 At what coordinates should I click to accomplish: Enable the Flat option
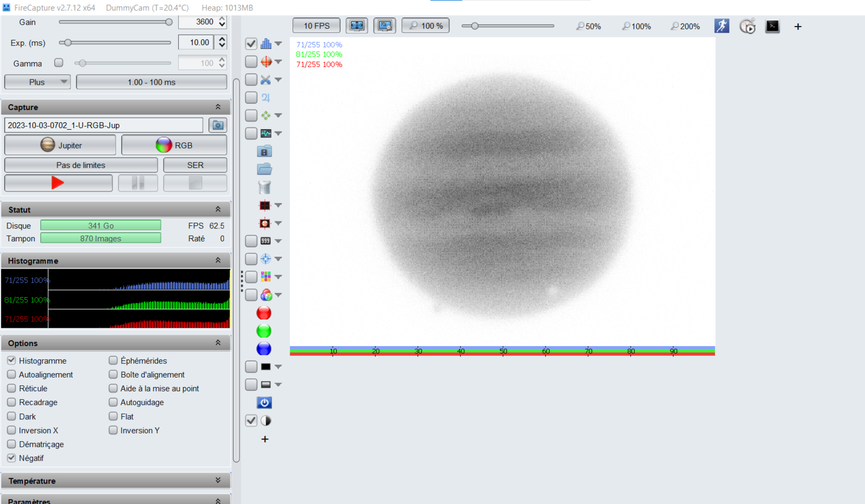(x=113, y=416)
